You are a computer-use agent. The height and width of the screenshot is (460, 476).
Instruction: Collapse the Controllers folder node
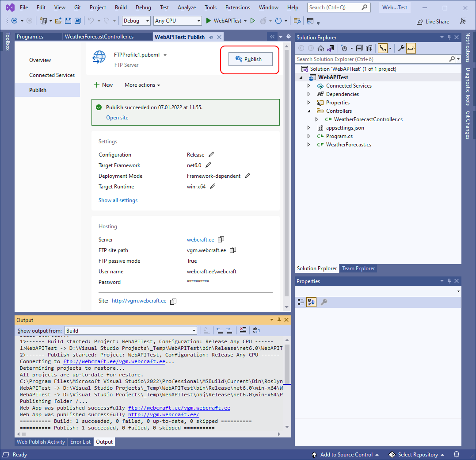[309, 111]
